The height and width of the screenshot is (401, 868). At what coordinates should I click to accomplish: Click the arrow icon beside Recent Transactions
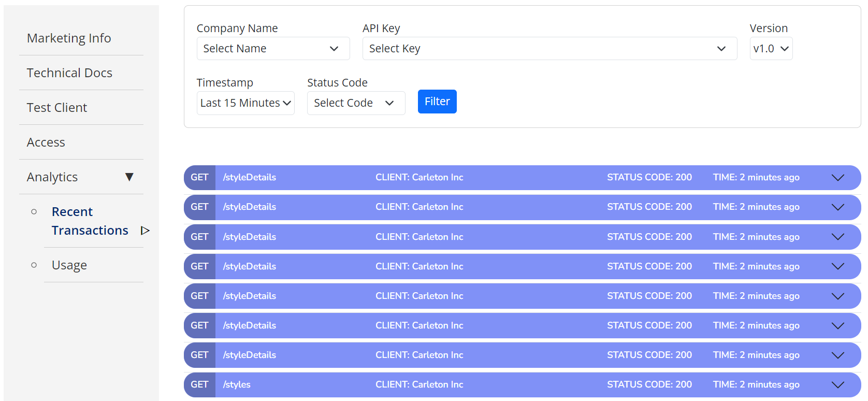pos(145,231)
